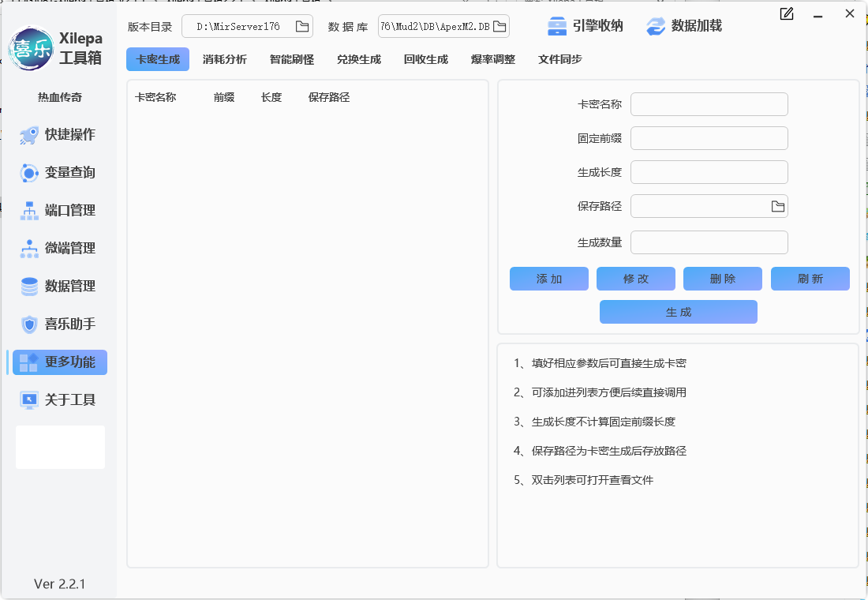
Task: Focus the 卡密名称 input field
Action: click(x=709, y=104)
